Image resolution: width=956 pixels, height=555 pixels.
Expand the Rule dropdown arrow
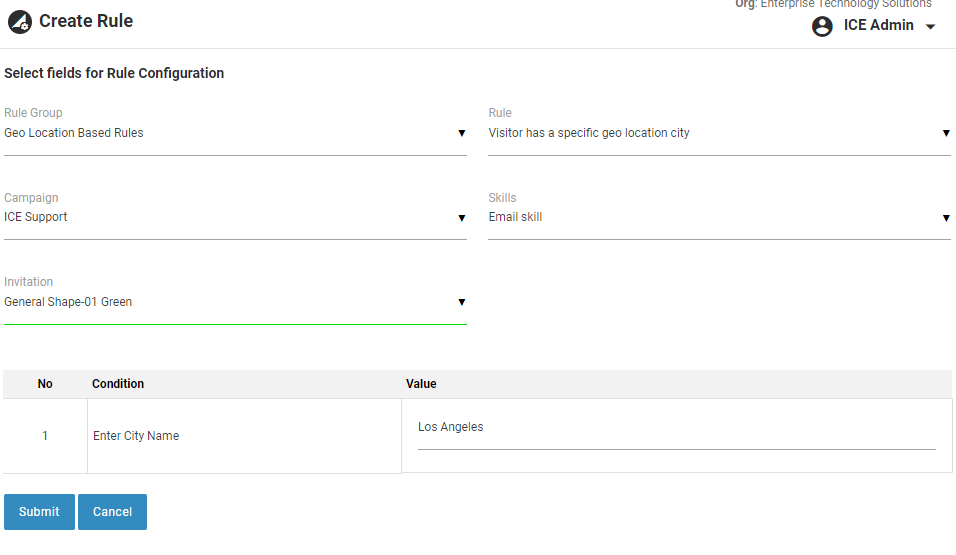(945, 133)
